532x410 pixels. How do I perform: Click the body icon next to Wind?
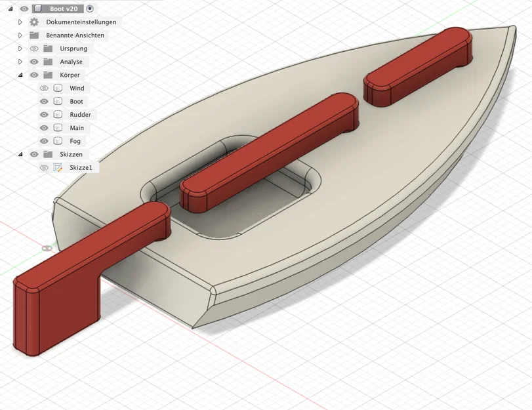coord(58,89)
